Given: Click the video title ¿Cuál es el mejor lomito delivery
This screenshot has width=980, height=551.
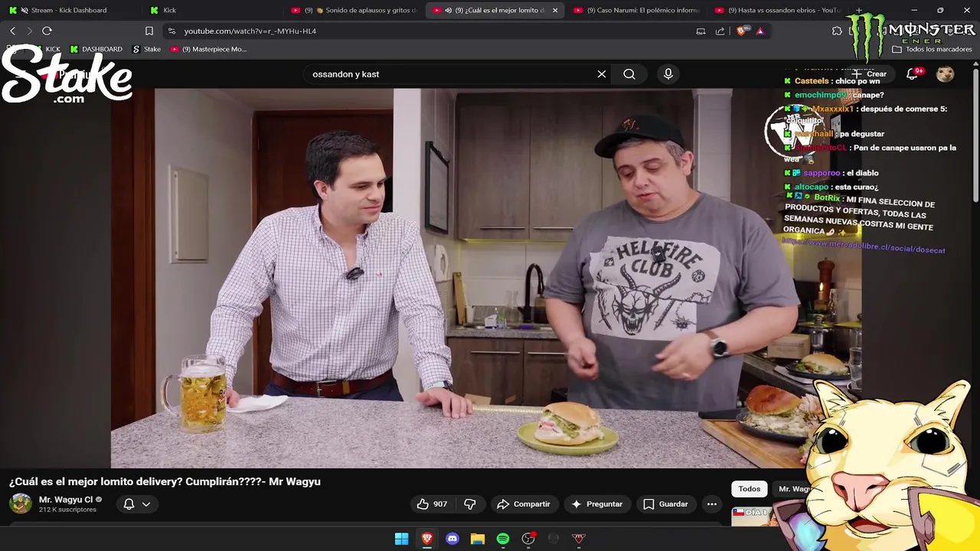Looking at the screenshot, I should coord(165,481).
